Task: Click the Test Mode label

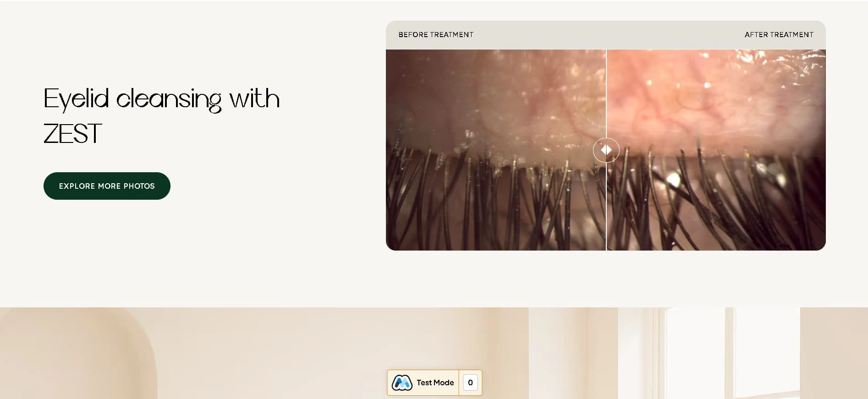Action: click(435, 383)
